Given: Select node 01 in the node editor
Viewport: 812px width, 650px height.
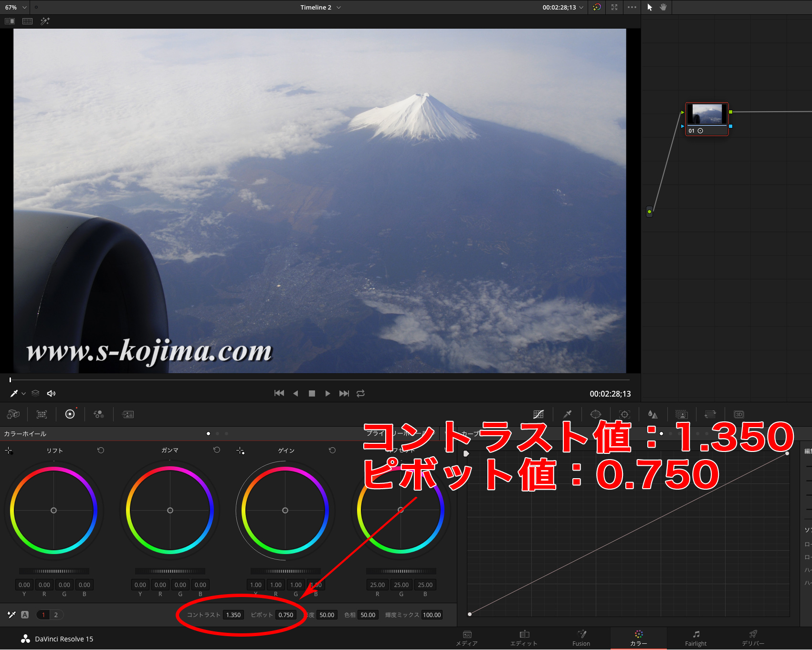Looking at the screenshot, I should pos(707,119).
